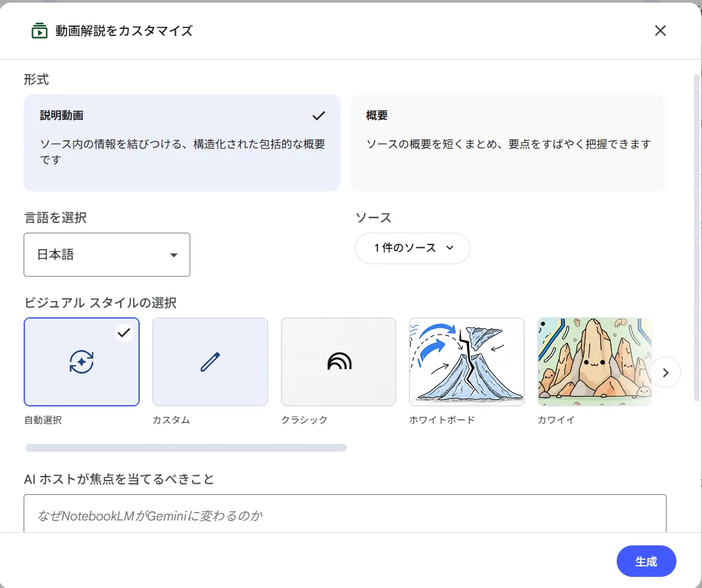
Task: Click the 形式 heading
Action: pos(36,80)
